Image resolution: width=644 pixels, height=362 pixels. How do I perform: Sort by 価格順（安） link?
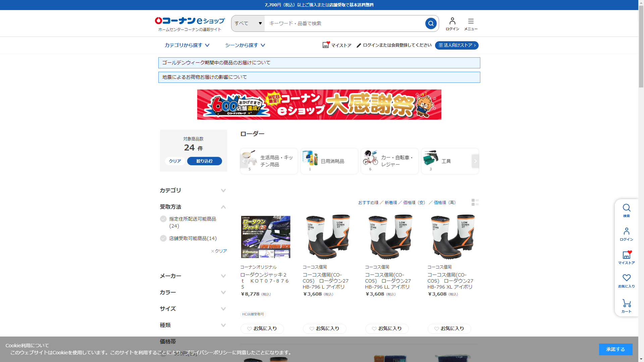click(x=414, y=202)
